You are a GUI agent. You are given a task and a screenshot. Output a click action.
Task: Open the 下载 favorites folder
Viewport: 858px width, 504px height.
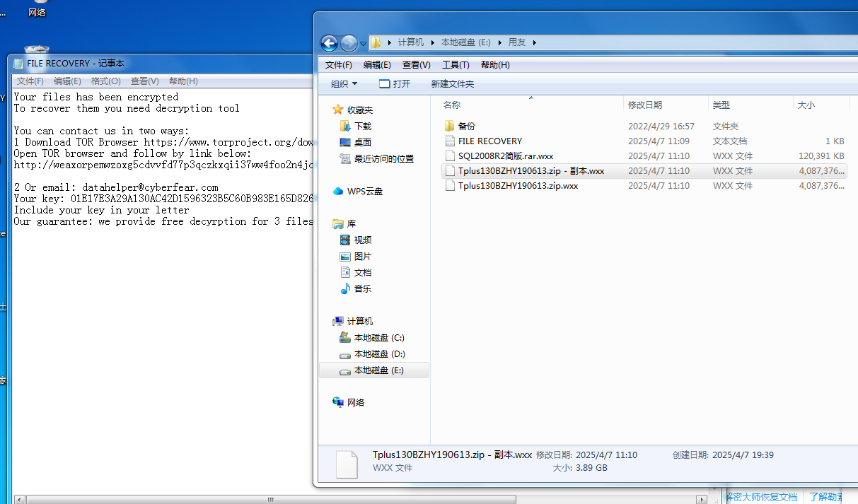click(362, 126)
